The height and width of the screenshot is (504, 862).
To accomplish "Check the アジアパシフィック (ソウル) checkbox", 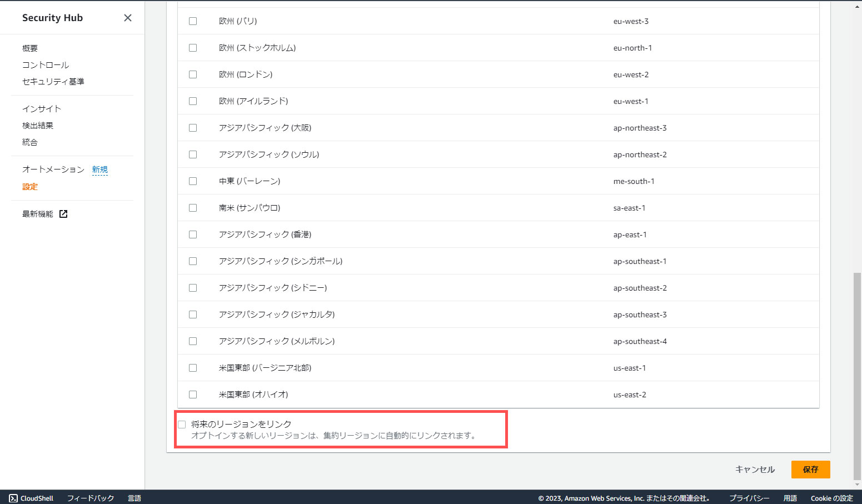I will pos(193,154).
